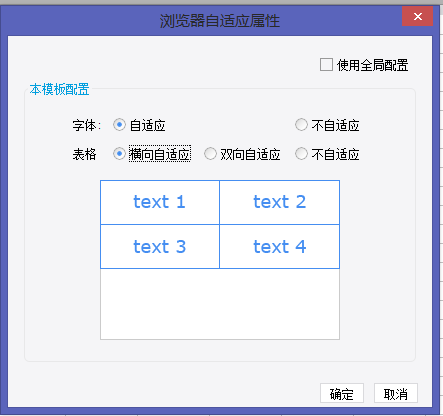Click the text 4 preview cell

[280, 247]
